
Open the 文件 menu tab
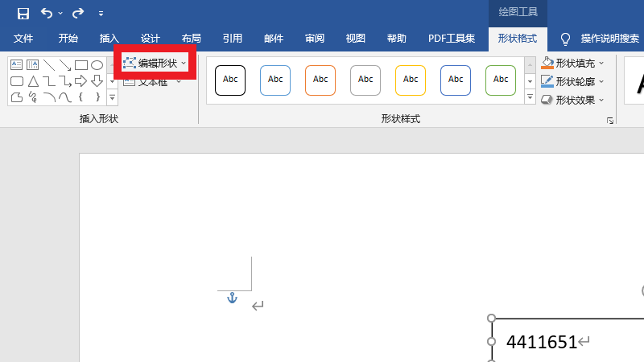23,38
